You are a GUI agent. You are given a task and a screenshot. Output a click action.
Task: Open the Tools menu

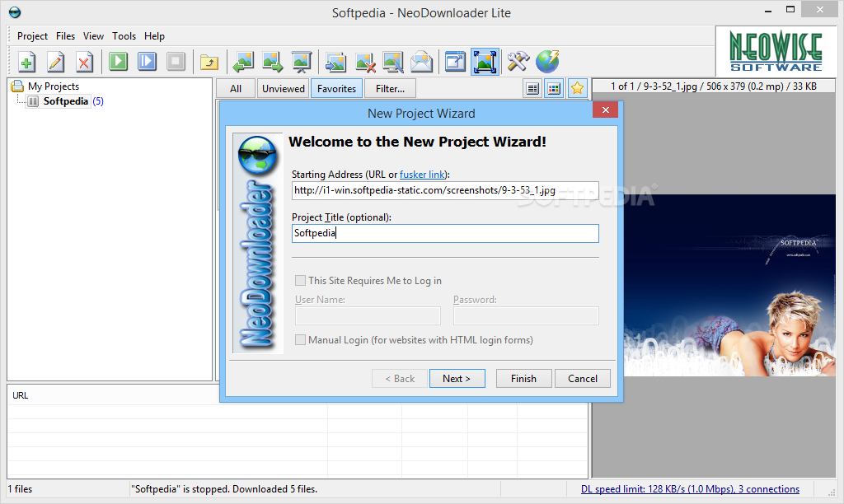[x=124, y=36]
